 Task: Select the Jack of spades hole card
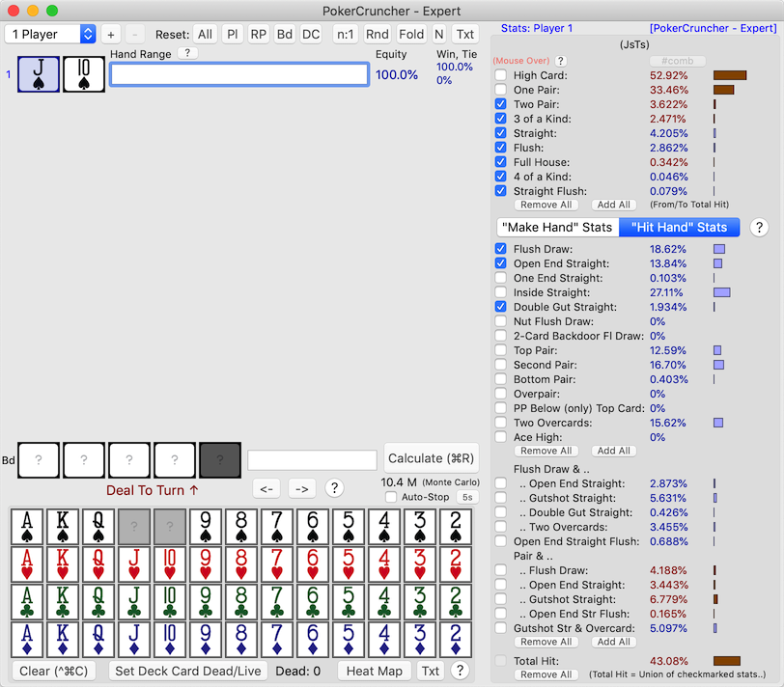[x=39, y=74]
